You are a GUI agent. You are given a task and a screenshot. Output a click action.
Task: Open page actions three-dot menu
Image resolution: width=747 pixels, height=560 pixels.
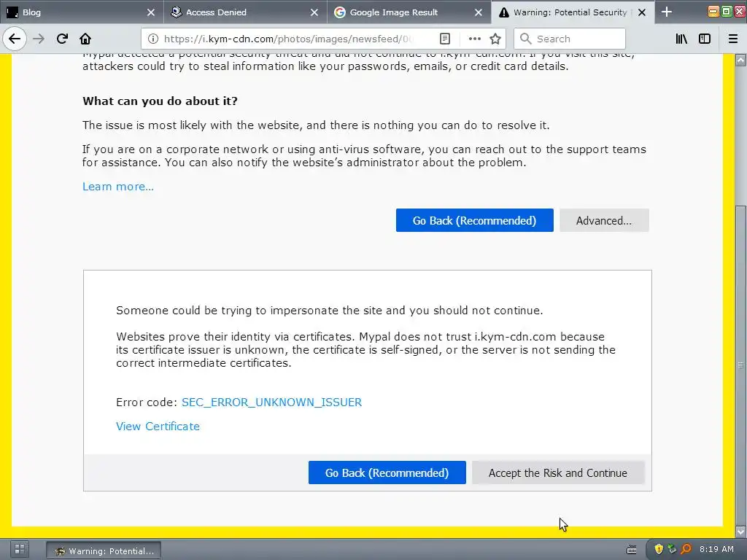click(x=474, y=39)
